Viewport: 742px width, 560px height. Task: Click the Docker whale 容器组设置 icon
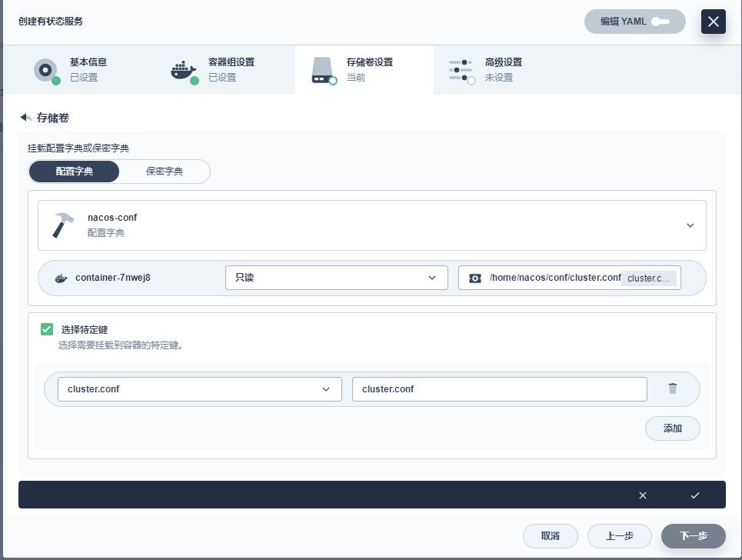point(184,72)
